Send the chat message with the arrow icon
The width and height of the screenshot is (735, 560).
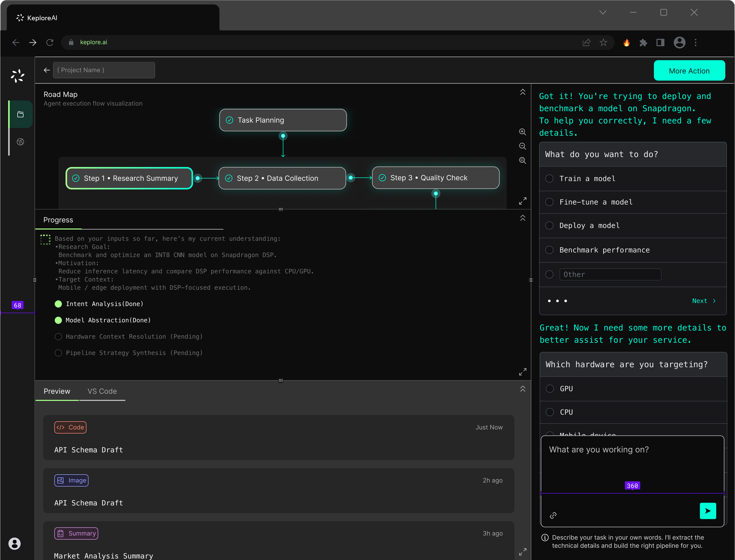point(708,511)
